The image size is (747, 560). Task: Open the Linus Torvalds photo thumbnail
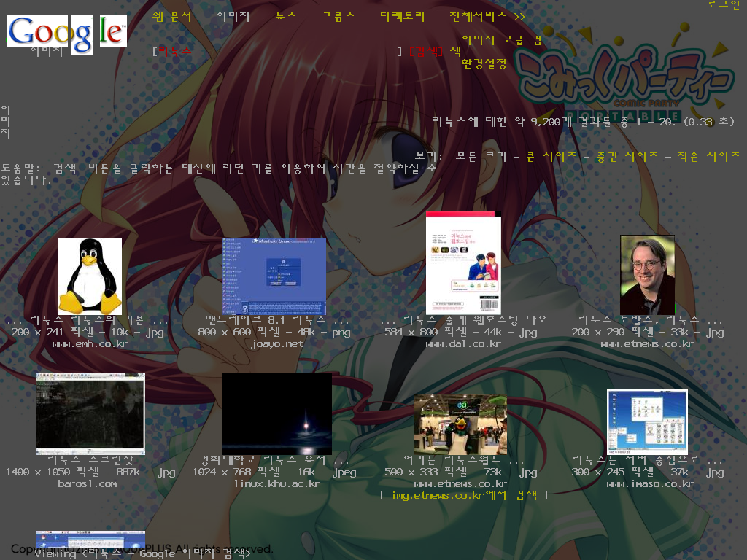click(648, 275)
